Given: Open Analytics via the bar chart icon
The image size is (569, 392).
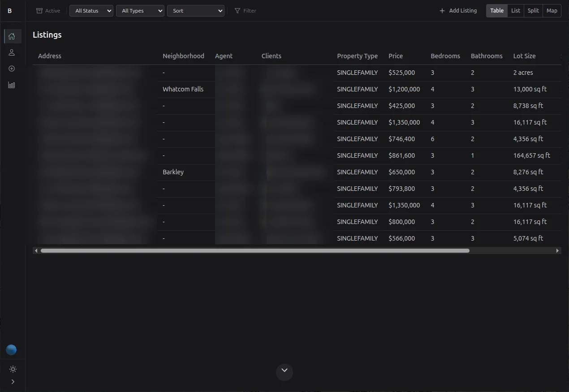Looking at the screenshot, I should click(11, 85).
